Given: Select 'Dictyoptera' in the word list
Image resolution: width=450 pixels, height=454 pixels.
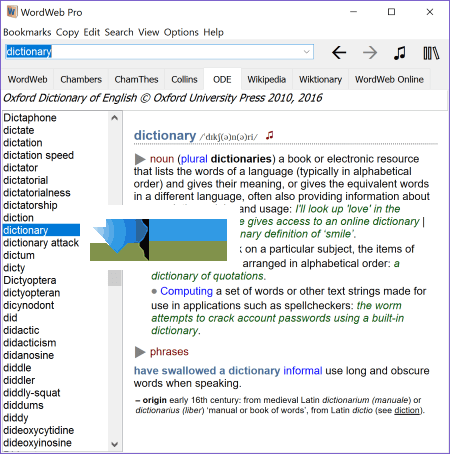Looking at the screenshot, I should click(x=30, y=280).
